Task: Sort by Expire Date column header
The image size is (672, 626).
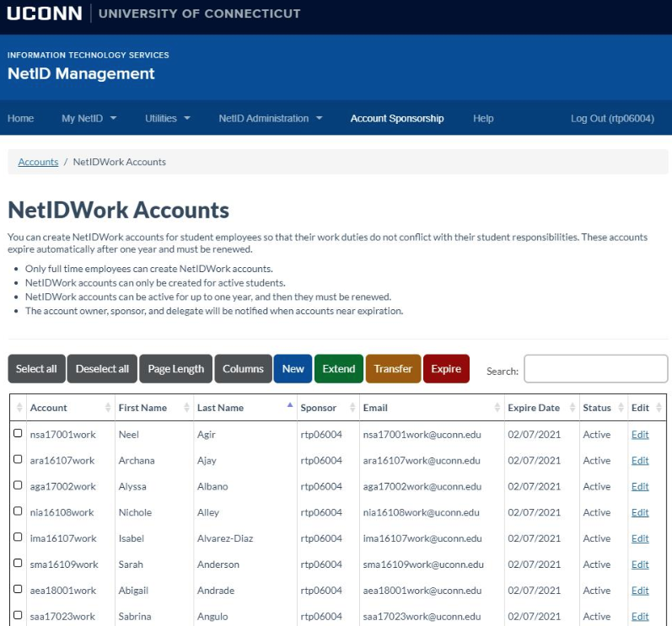Action: 533,408
